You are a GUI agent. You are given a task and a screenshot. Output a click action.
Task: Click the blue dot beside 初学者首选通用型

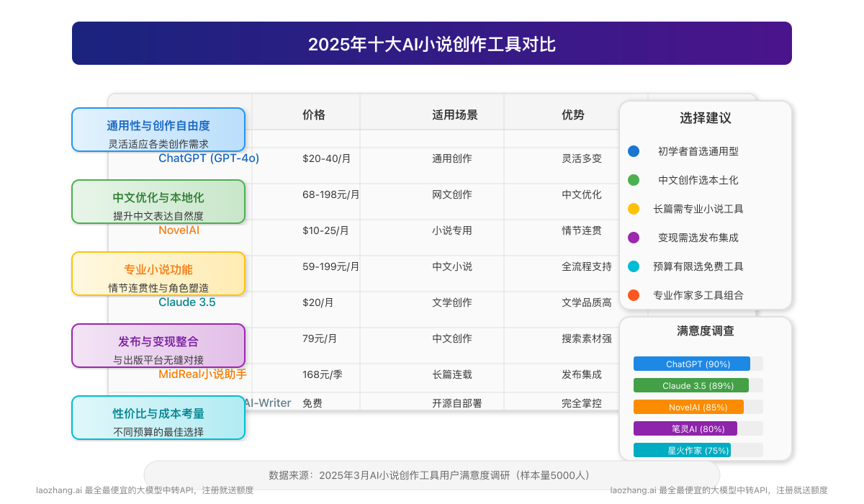(x=634, y=151)
